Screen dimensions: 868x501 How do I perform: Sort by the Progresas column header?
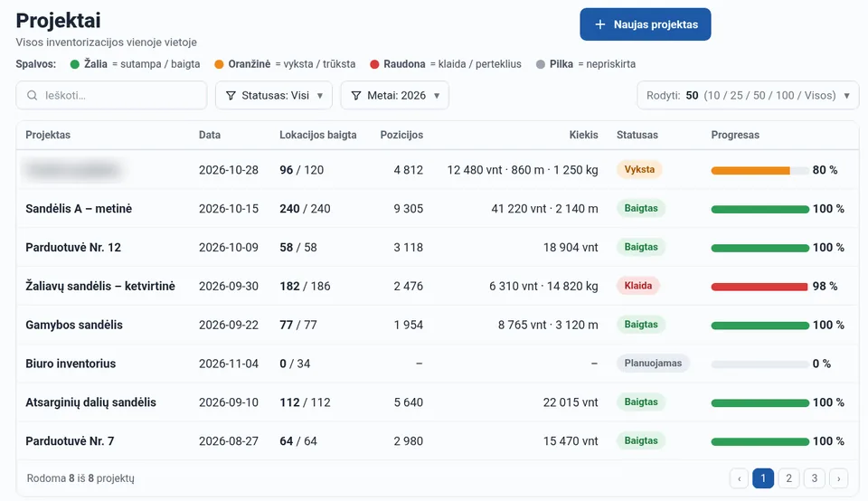[735, 135]
